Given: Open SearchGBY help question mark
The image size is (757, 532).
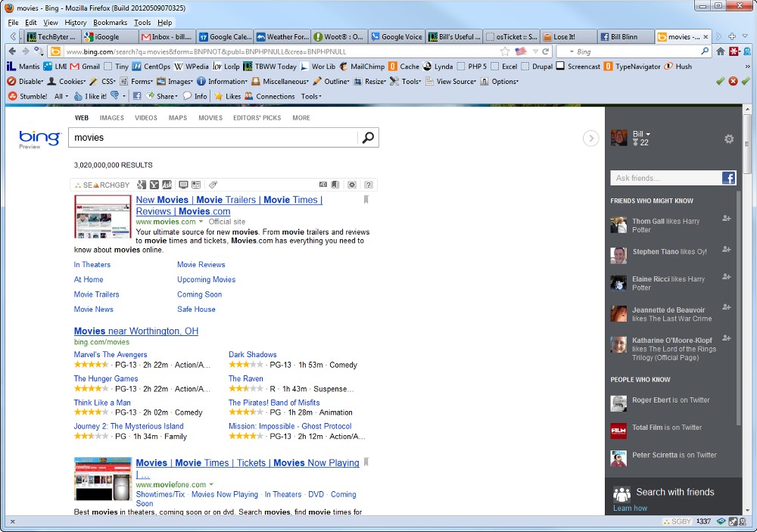Looking at the screenshot, I should (369, 185).
